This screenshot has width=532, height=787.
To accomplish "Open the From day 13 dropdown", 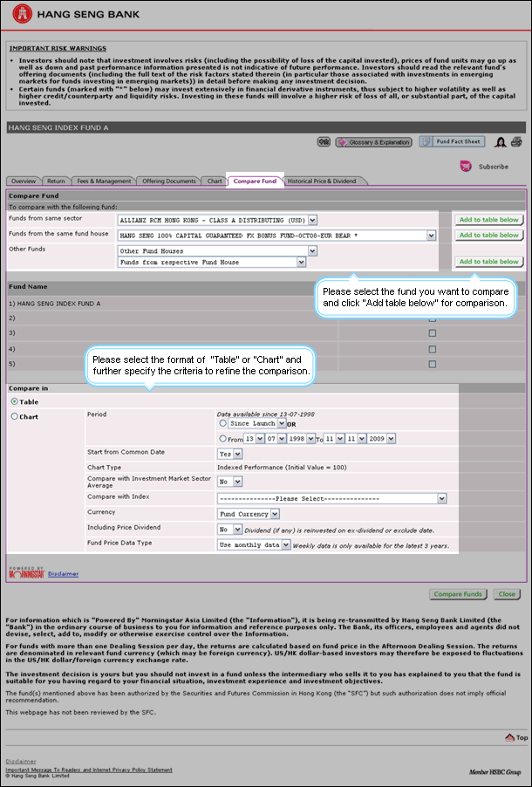I will pyautogui.click(x=254, y=439).
